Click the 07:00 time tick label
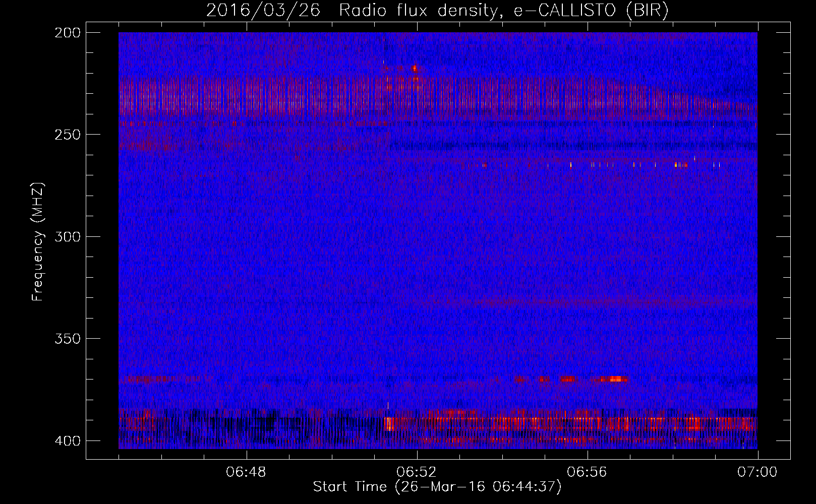The height and width of the screenshot is (504, 816). [x=757, y=472]
